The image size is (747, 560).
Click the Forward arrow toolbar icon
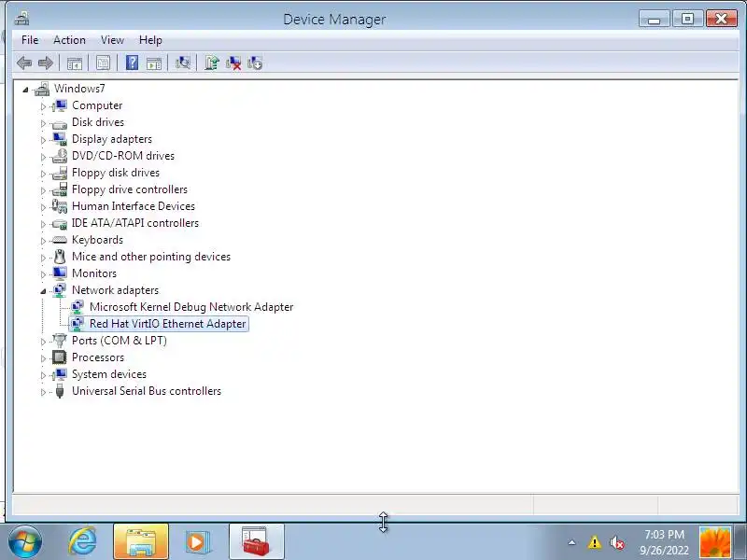click(x=46, y=63)
